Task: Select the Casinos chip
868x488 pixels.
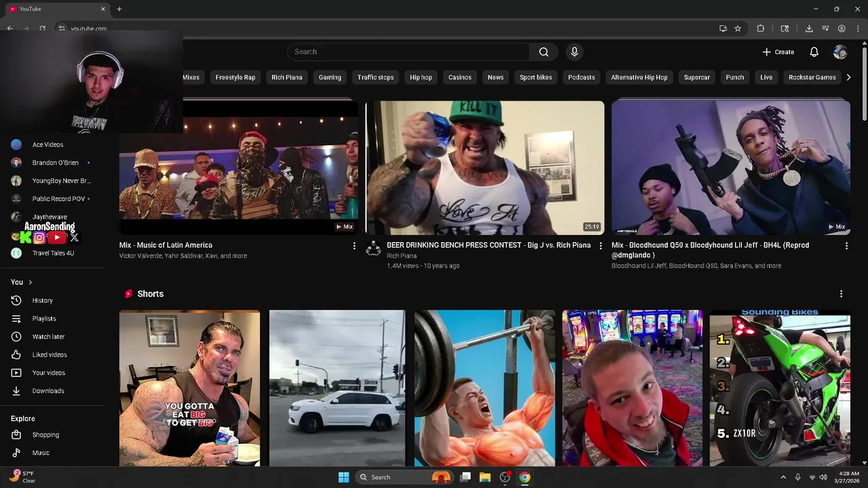Action: click(460, 77)
